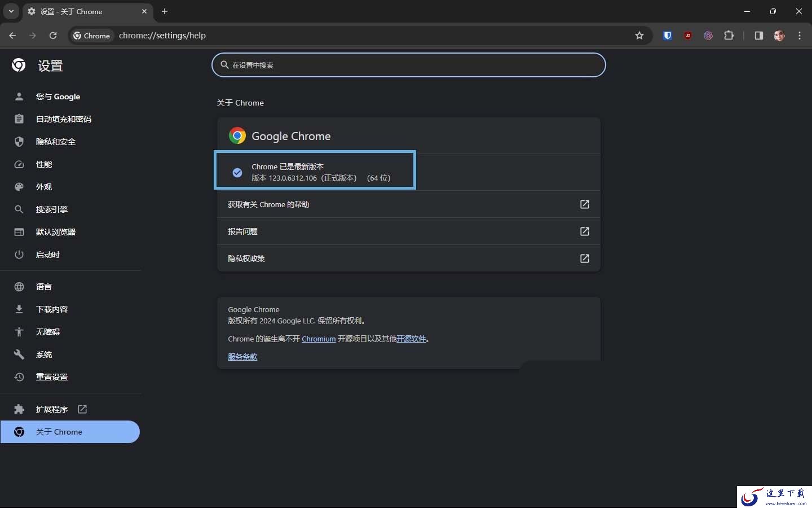Open the 服务条款 link
Screen dimensions: 812x508
coord(242,357)
